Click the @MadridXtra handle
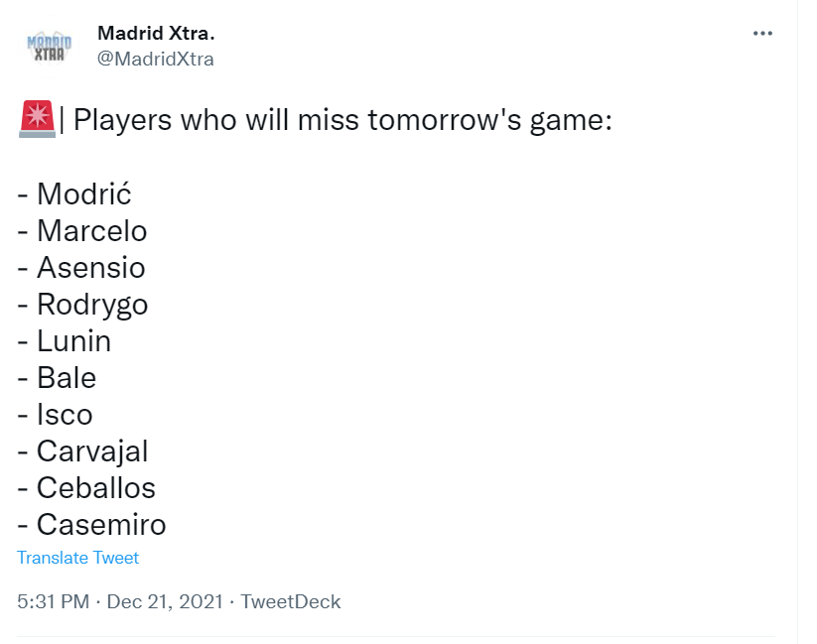 click(x=156, y=59)
